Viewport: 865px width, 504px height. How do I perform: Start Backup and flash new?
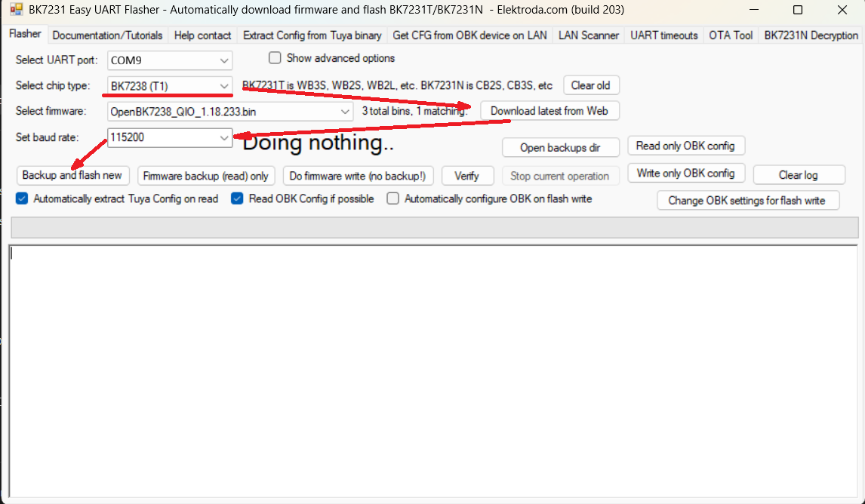click(72, 175)
